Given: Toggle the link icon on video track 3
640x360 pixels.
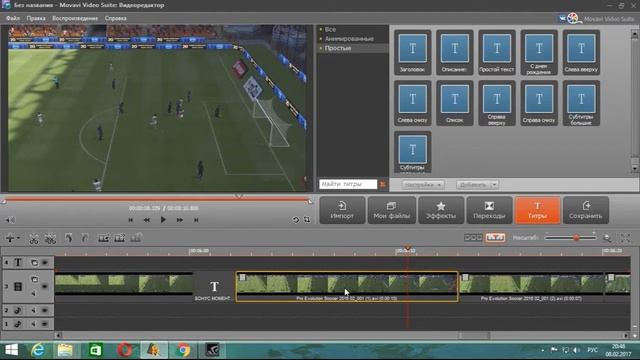Looking at the screenshot, I should [34, 280].
